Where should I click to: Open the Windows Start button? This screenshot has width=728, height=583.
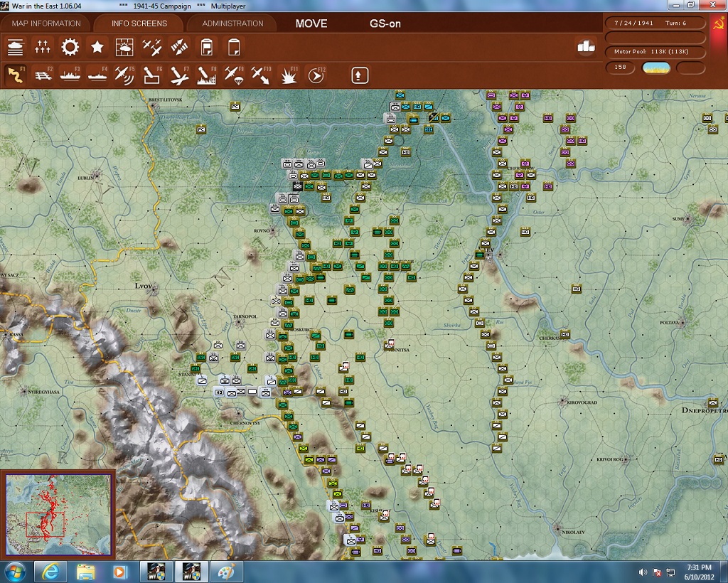pos(15,572)
